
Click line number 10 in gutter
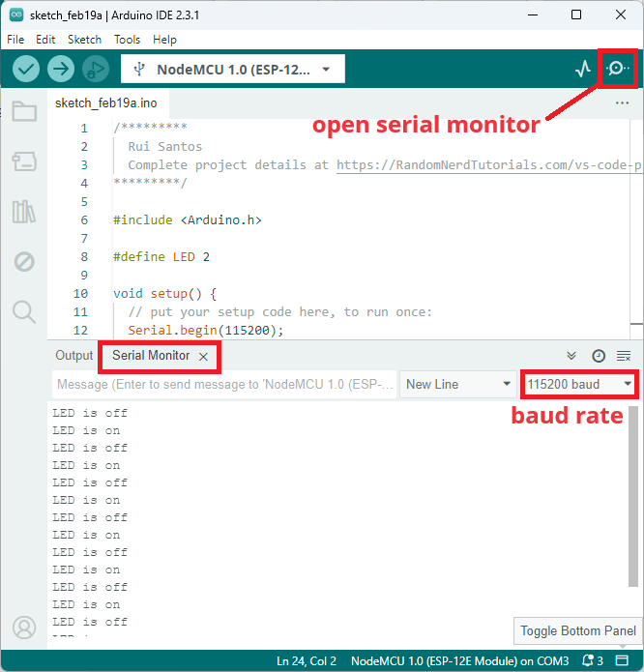(x=80, y=294)
